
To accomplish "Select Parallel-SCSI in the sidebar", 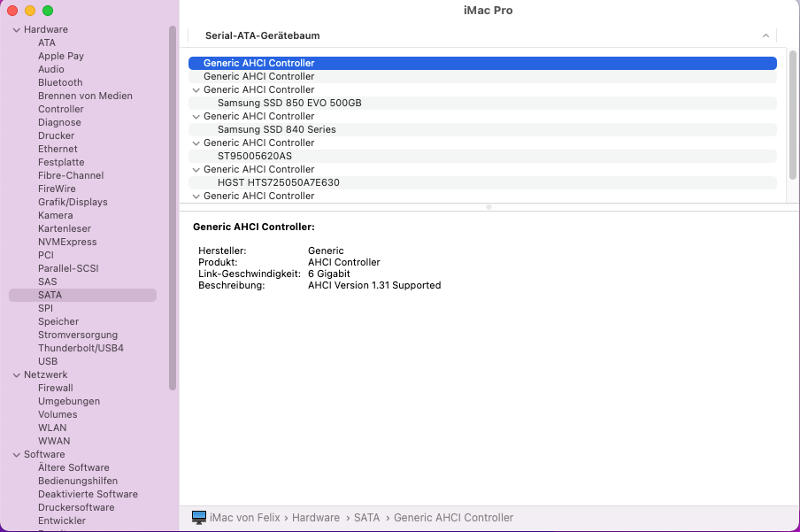I will (x=68, y=268).
